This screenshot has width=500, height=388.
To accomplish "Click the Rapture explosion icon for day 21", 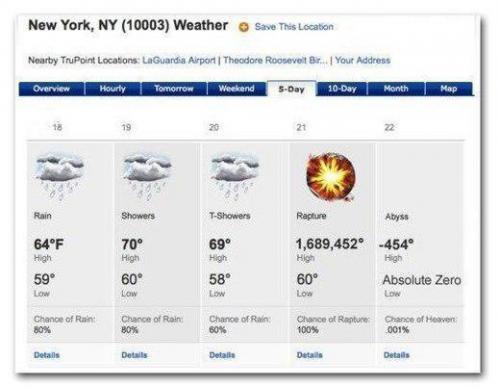I will tap(331, 177).
